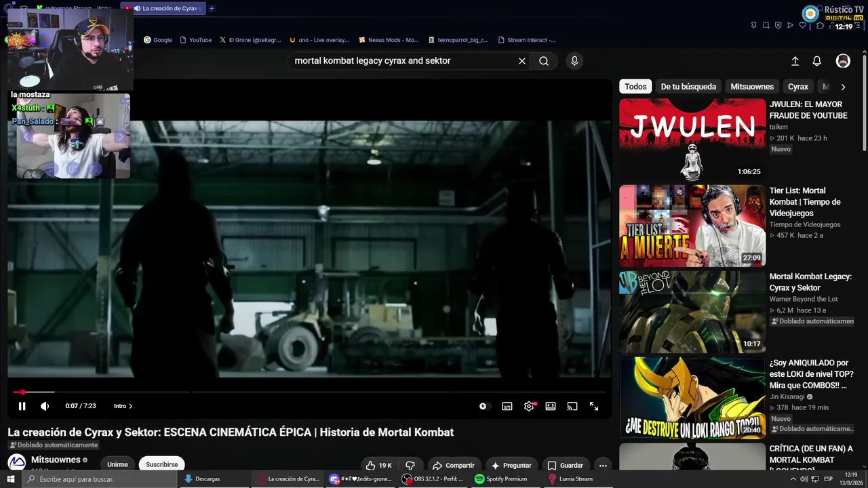Click the Windows taskbar search box
Screen dimensions: 868x488
point(100,479)
